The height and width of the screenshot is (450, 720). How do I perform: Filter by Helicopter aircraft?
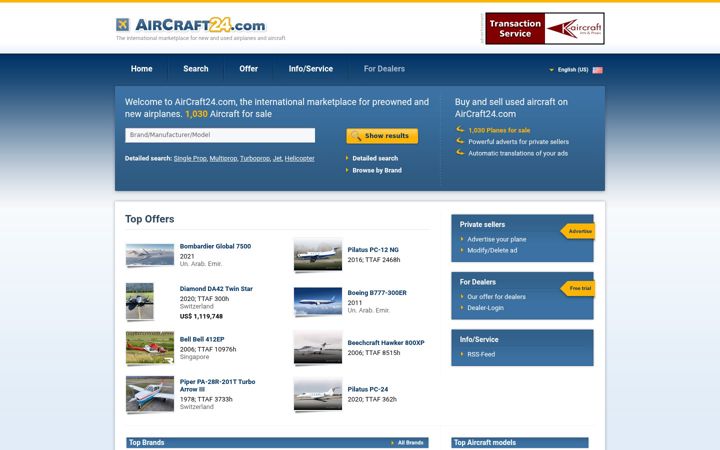[299, 158]
